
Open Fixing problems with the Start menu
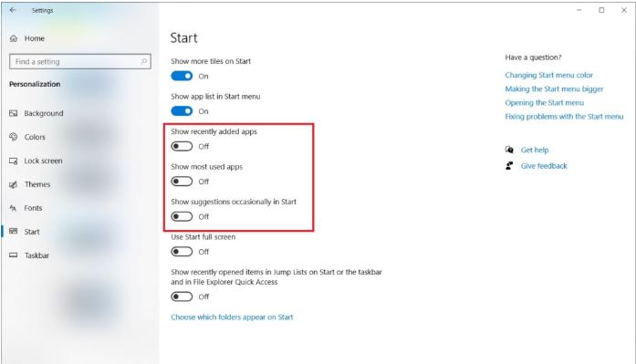(564, 117)
